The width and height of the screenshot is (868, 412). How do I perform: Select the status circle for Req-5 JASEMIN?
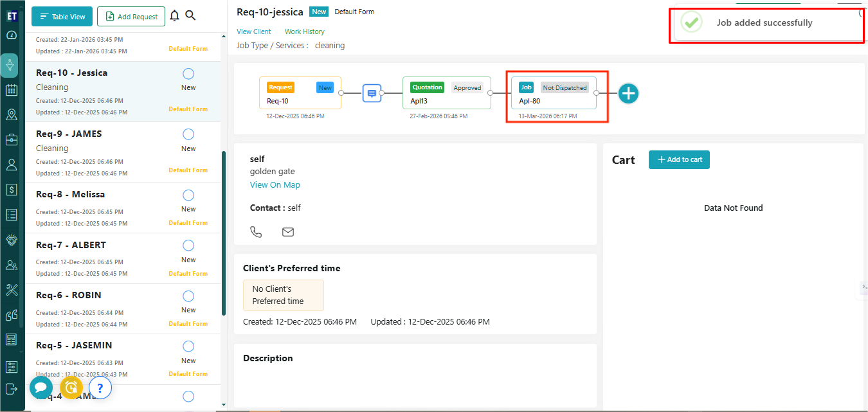tap(188, 346)
